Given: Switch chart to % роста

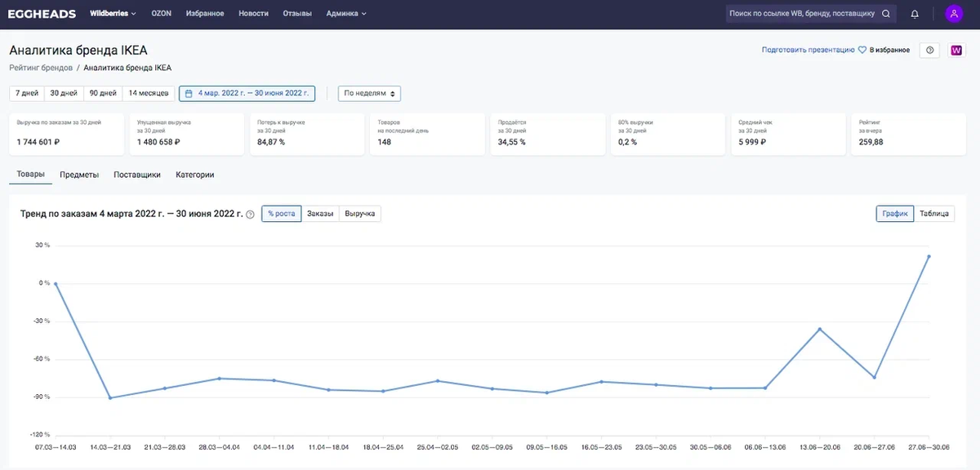Looking at the screenshot, I should click(x=281, y=214).
